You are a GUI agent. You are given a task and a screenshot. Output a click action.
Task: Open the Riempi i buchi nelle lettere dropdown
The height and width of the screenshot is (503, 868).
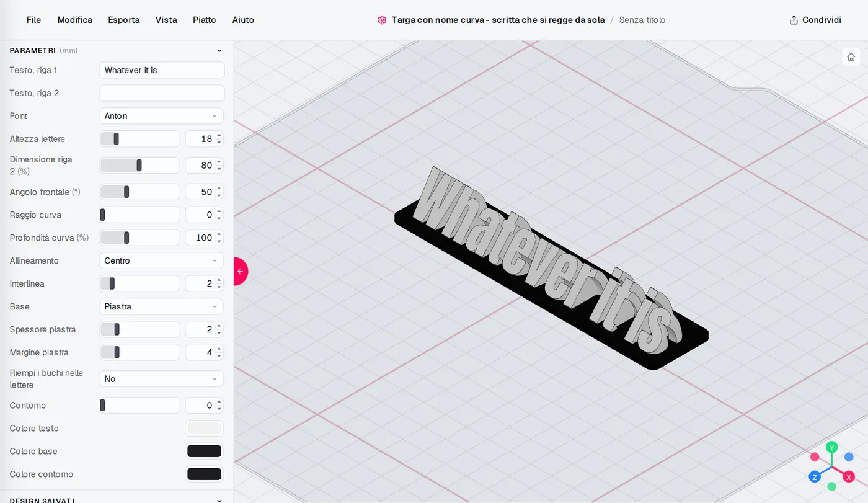[x=161, y=379]
